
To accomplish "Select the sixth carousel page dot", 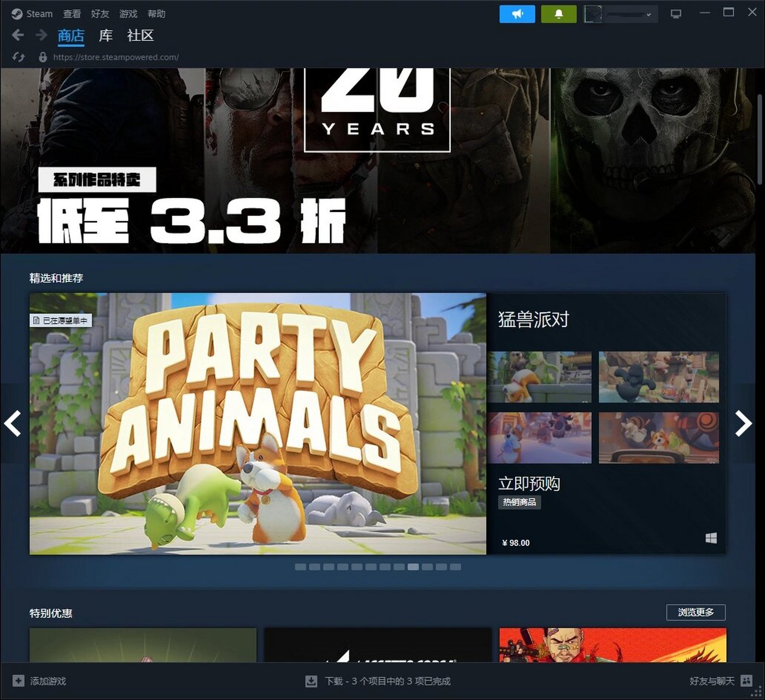I will pos(371,567).
